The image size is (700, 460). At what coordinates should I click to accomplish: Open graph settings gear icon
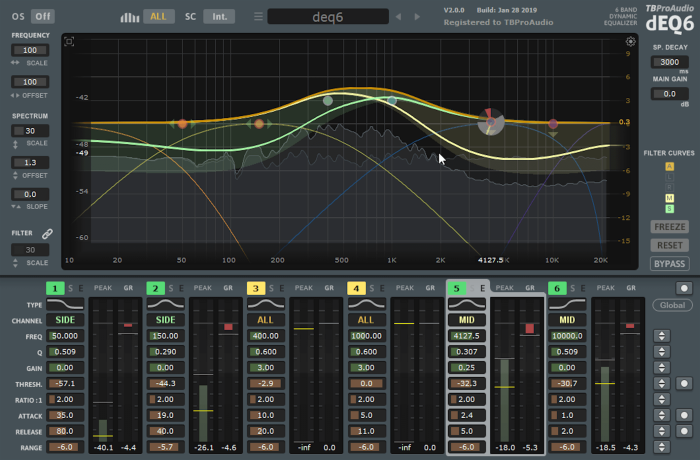[630, 42]
